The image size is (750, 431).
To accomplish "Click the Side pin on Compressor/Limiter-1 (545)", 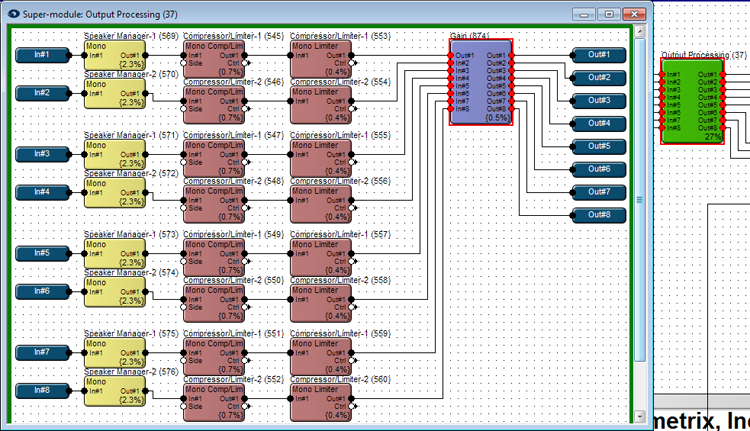I will point(184,63).
